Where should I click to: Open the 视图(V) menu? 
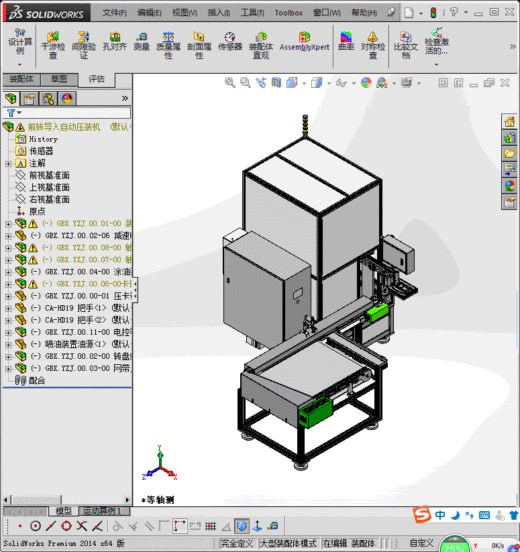click(x=184, y=13)
